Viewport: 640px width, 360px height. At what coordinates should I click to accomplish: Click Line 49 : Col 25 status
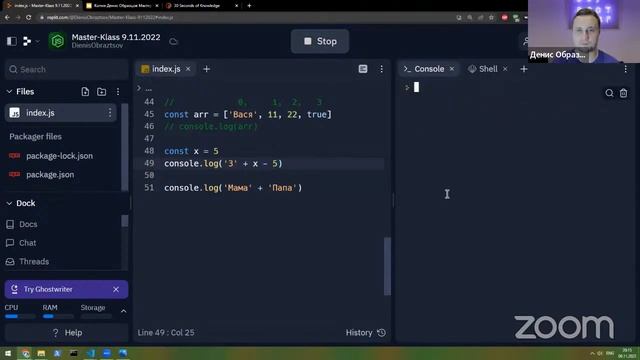[x=166, y=333]
